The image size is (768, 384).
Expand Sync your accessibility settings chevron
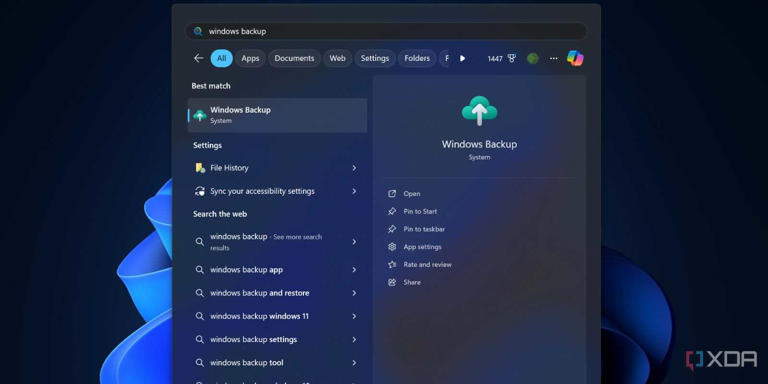(354, 192)
